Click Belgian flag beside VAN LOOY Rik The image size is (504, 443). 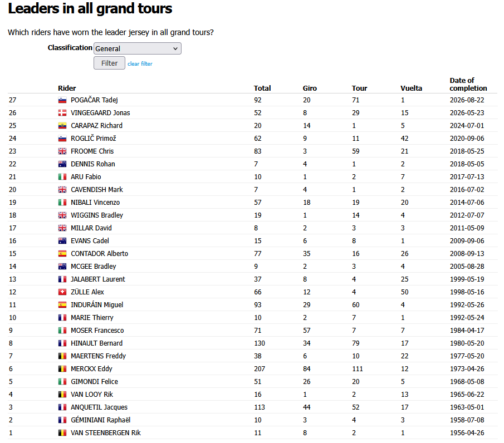62,395
